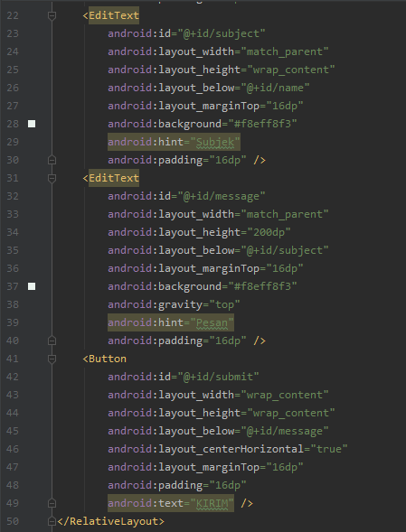Click the fold end marker on line 30

[x=52, y=160]
